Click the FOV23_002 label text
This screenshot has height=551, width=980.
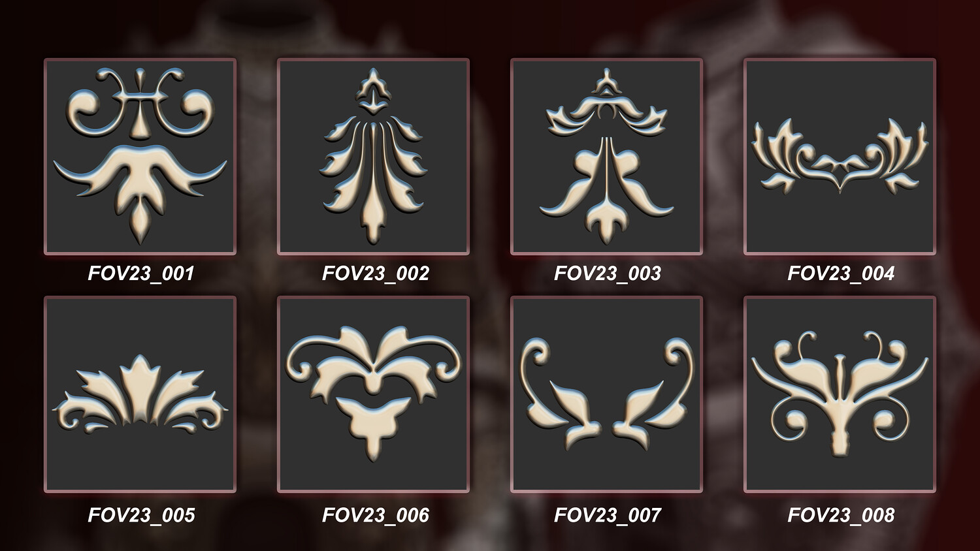tap(376, 273)
